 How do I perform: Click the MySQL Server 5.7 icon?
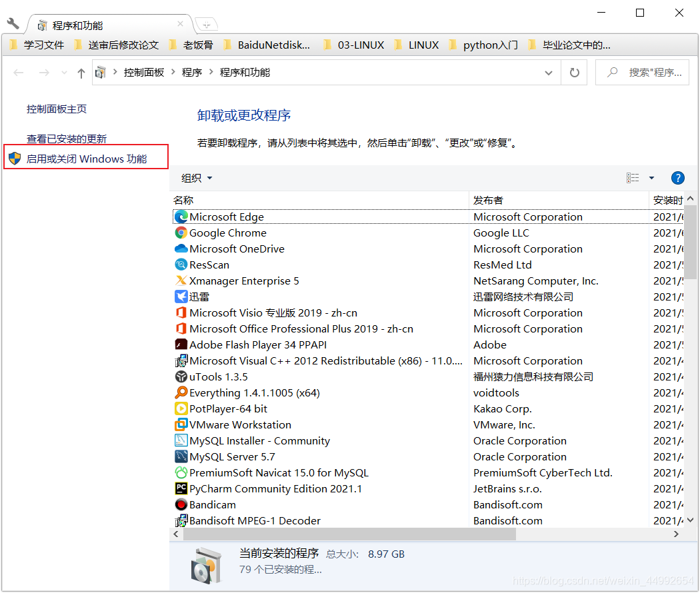coord(181,456)
